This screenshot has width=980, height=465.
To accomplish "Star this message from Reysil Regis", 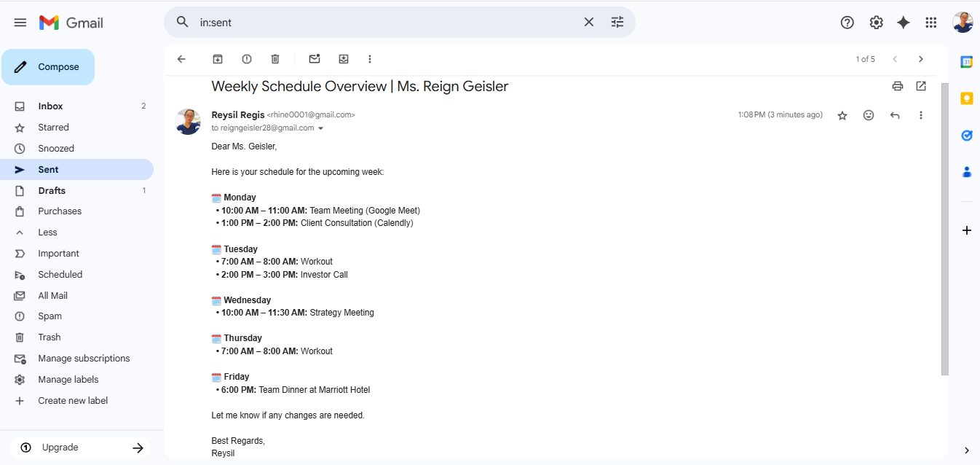I will pos(842,115).
